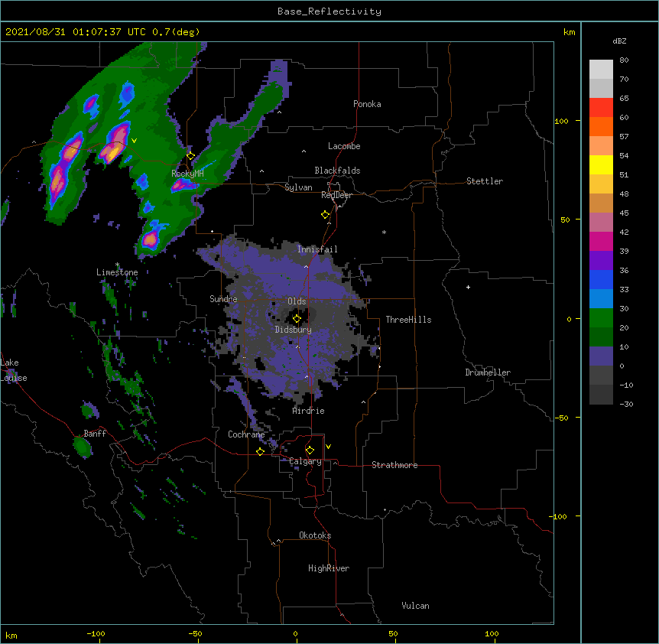This screenshot has height=644, width=659.
Task: Select the magenta 39–42 dBZ legend swatch
Action: (x=601, y=241)
